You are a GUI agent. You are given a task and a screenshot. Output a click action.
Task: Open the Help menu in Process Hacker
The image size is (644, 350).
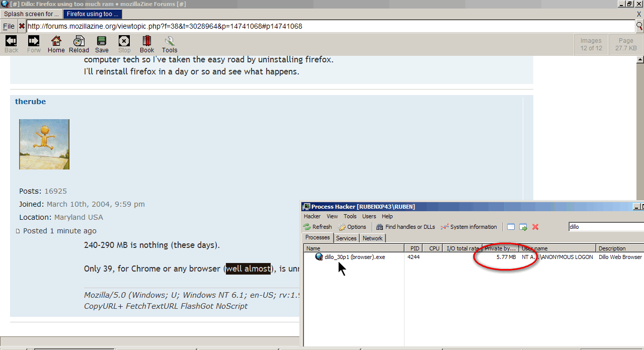pyautogui.click(x=387, y=216)
